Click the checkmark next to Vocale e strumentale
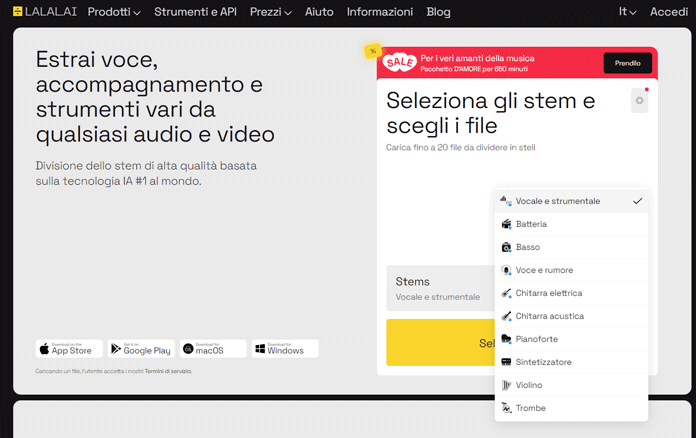 (637, 201)
